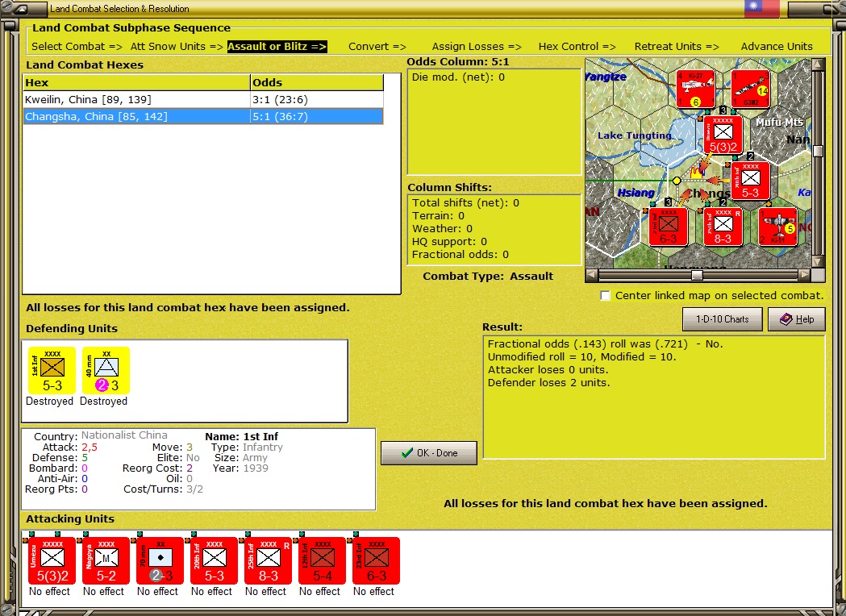The width and height of the screenshot is (846, 616).
Task: Click the G3M2 bomber counter on map
Action: pyautogui.click(x=751, y=89)
